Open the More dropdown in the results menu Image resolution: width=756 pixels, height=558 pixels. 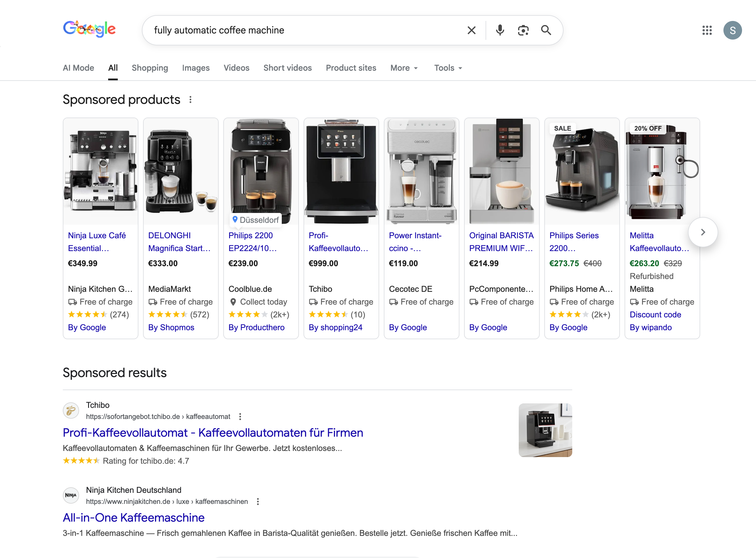pyautogui.click(x=404, y=68)
